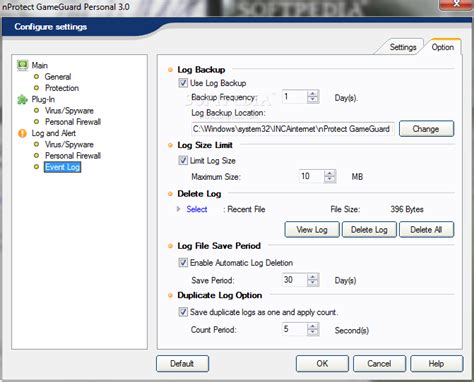Select the Event Log tree item

pyautogui.click(x=62, y=167)
